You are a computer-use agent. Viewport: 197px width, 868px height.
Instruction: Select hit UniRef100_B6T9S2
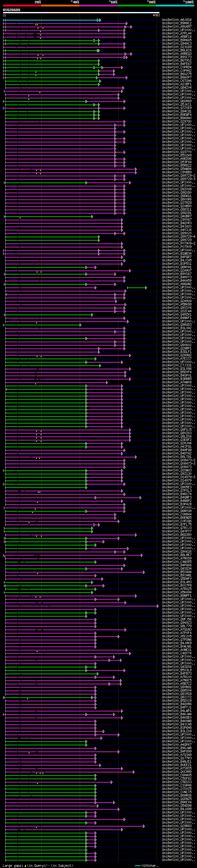click(177, 60)
